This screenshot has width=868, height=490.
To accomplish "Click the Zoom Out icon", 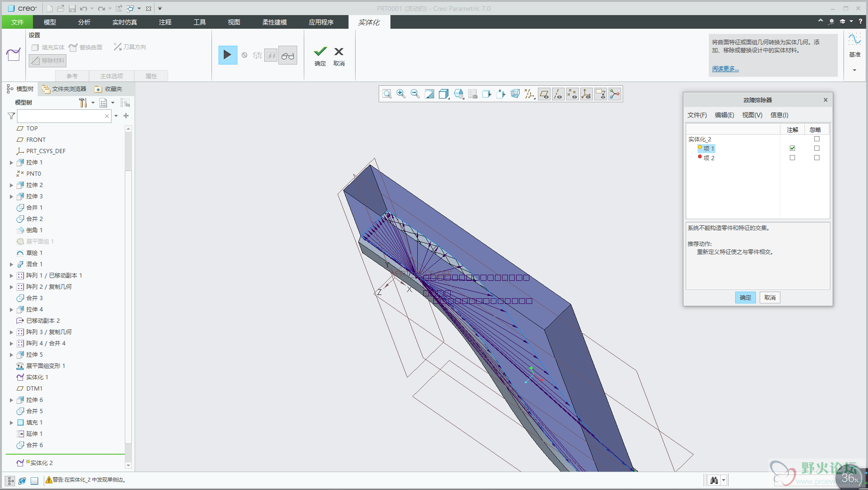I will pos(415,94).
